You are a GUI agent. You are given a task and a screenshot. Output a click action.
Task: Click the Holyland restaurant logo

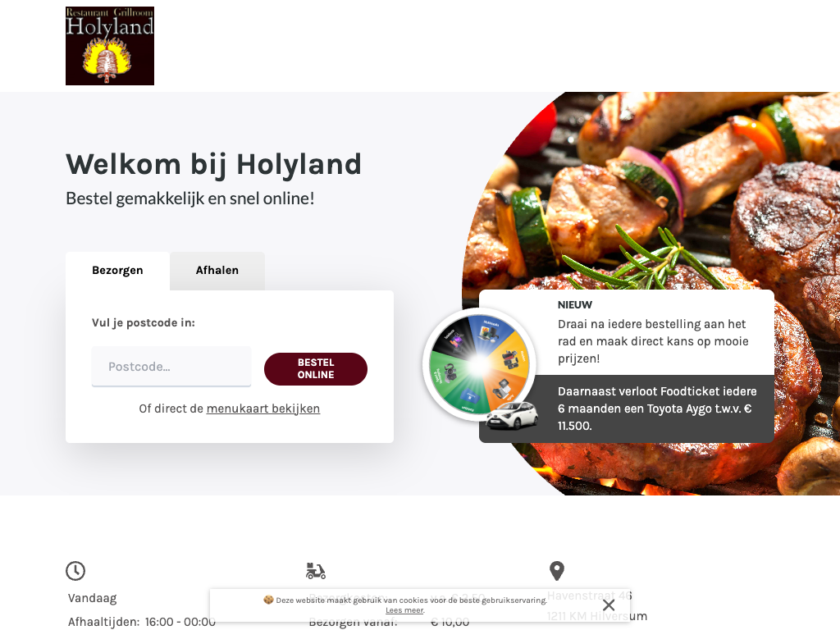tap(110, 46)
